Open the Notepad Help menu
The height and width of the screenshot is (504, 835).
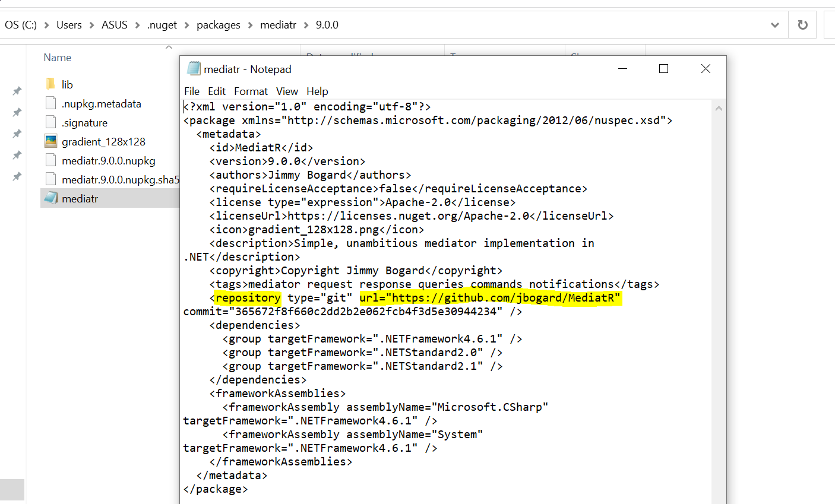tap(317, 91)
